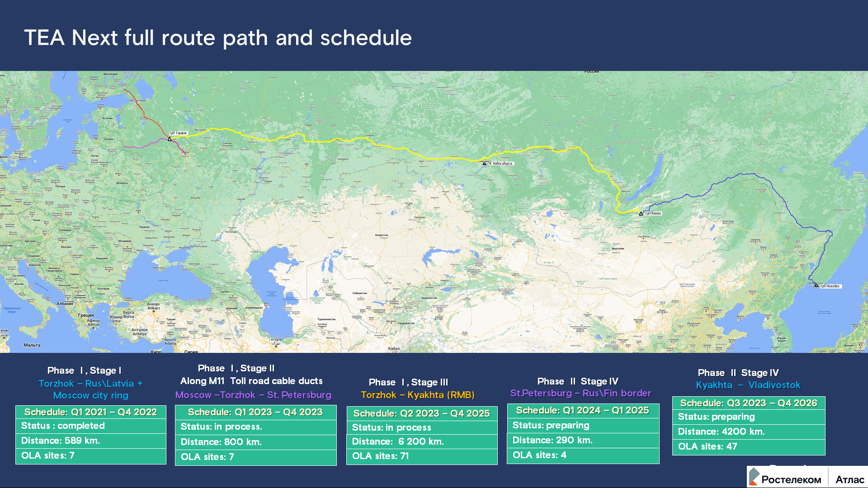Viewport: 868px width, 488px height.
Task: Click 'Distance: 800 km.' cell
Action: pos(256,442)
